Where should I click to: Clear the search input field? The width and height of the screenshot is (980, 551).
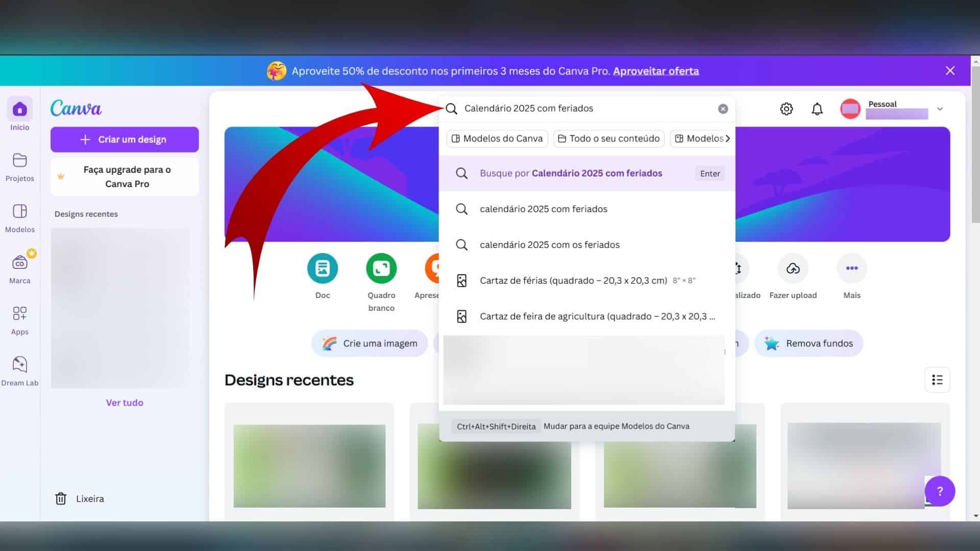pyautogui.click(x=723, y=108)
